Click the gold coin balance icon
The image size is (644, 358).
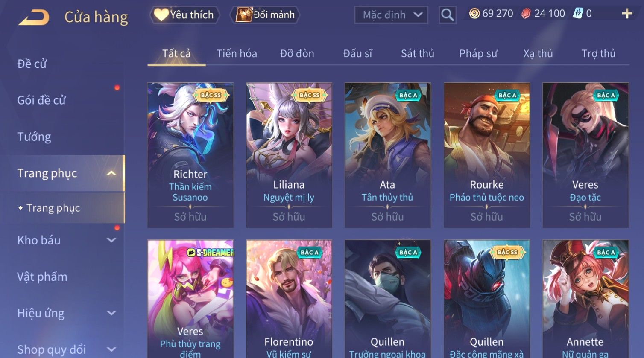coord(474,14)
